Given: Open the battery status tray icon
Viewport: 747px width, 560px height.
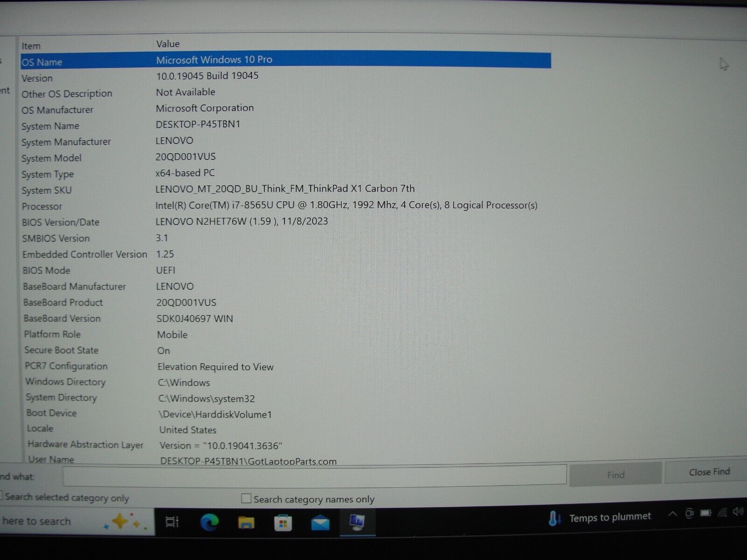Looking at the screenshot, I should coord(705,513).
